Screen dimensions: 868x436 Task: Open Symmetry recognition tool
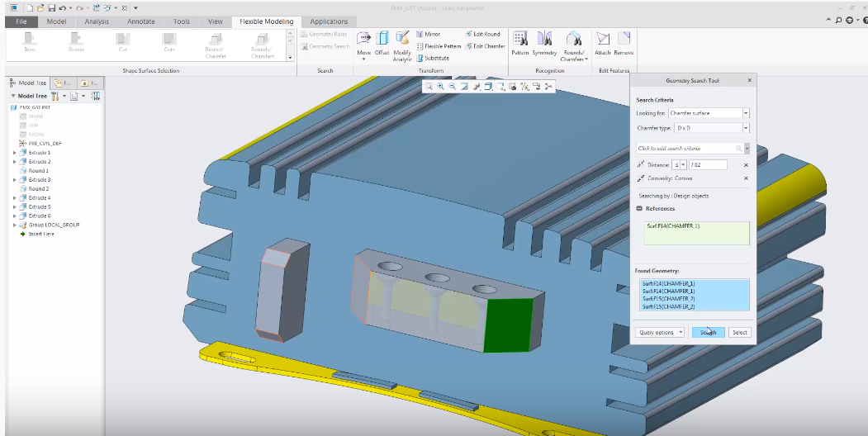click(x=544, y=43)
